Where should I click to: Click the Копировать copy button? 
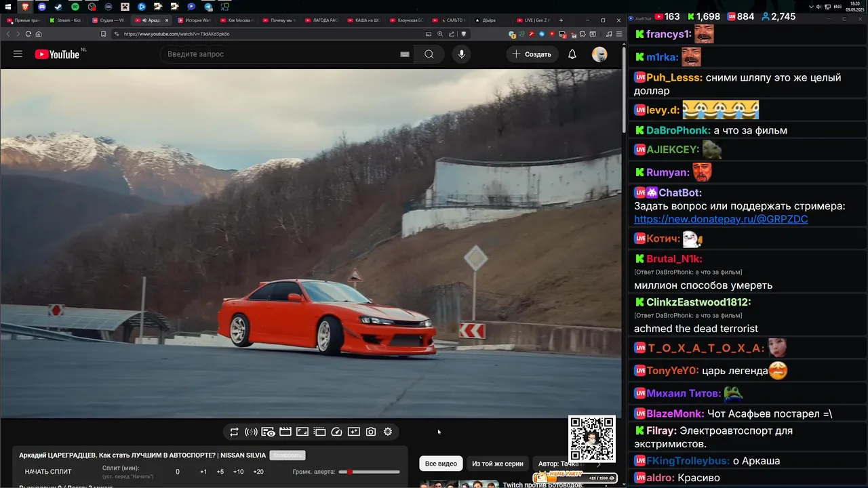click(288, 455)
